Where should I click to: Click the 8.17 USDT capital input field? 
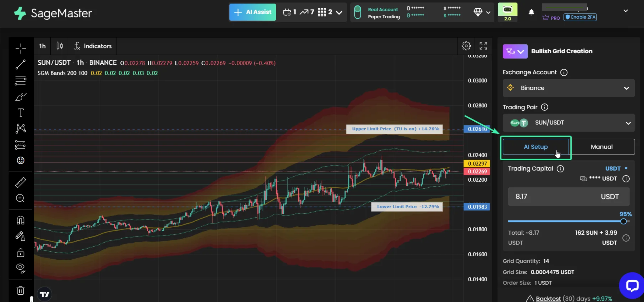pyautogui.click(x=569, y=197)
